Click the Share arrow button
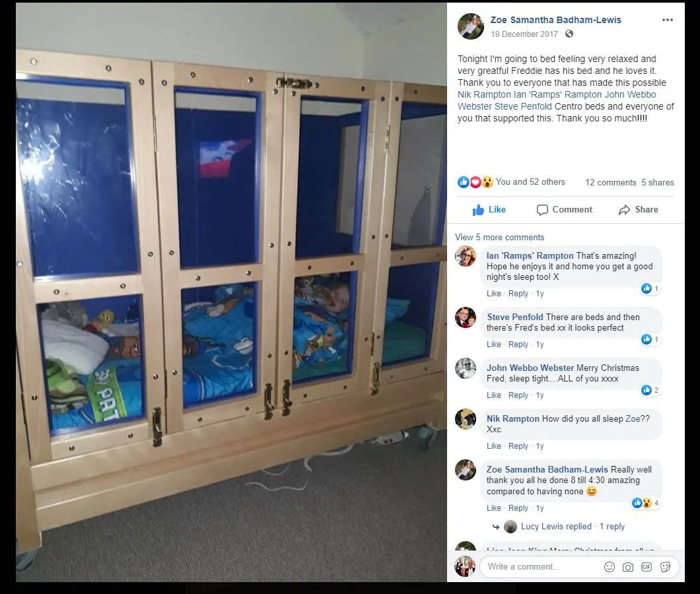This screenshot has height=594, width=700. pyautogui.click(x=639, y=210)
